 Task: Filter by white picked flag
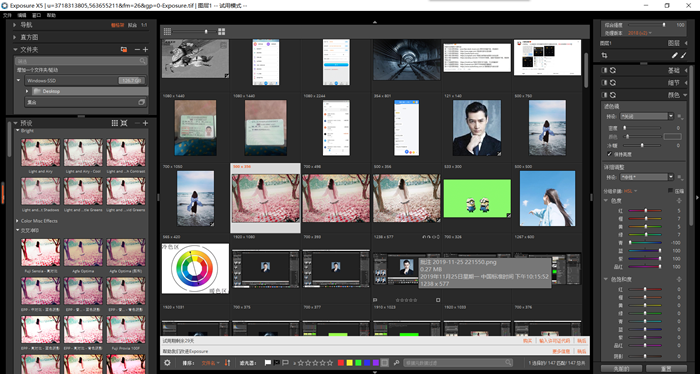click(268, 363)
